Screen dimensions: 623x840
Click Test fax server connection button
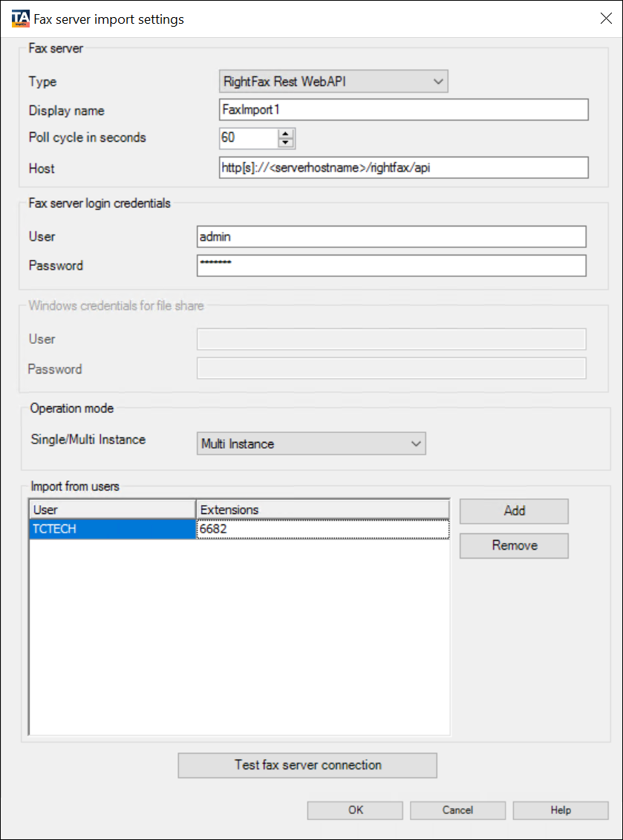click(x=307, y=765)
